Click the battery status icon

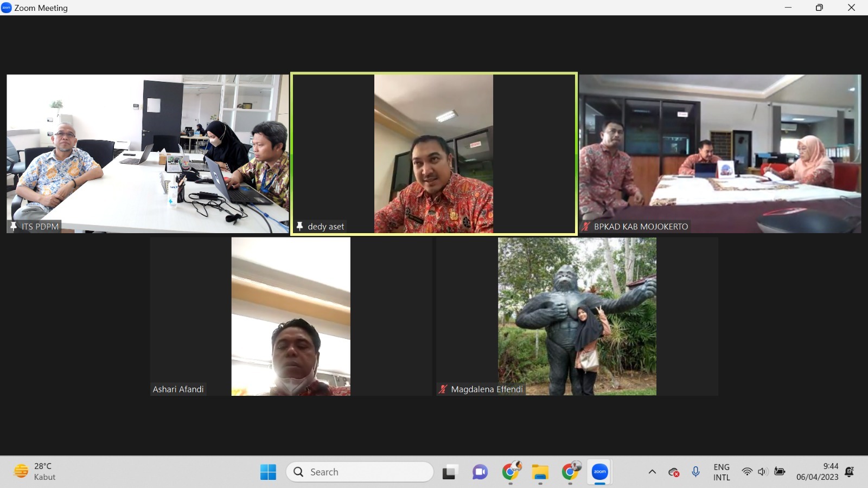pyautogui.click(x=780, y=472)
